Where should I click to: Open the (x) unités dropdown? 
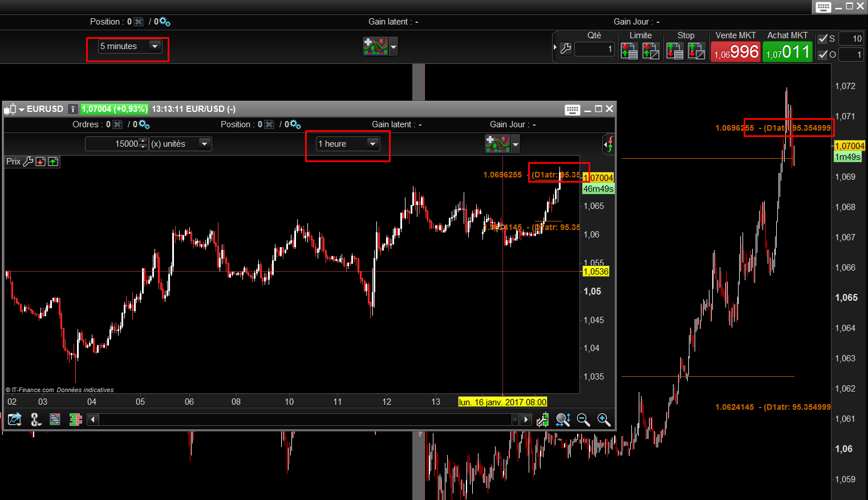coord(180,144)
